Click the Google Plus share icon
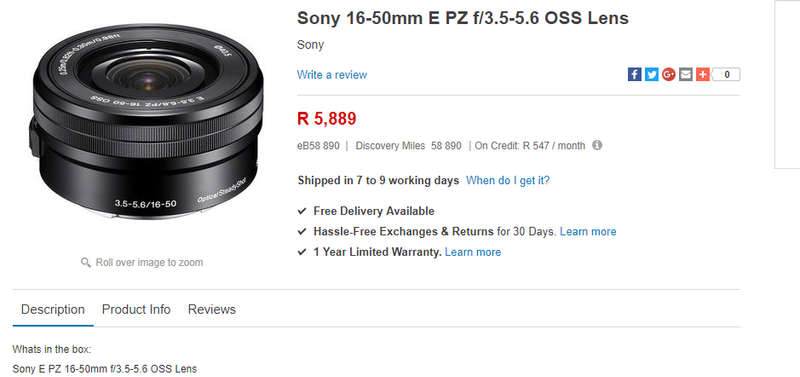The height and width of the screenshot is (377, 800). [669, 74]
